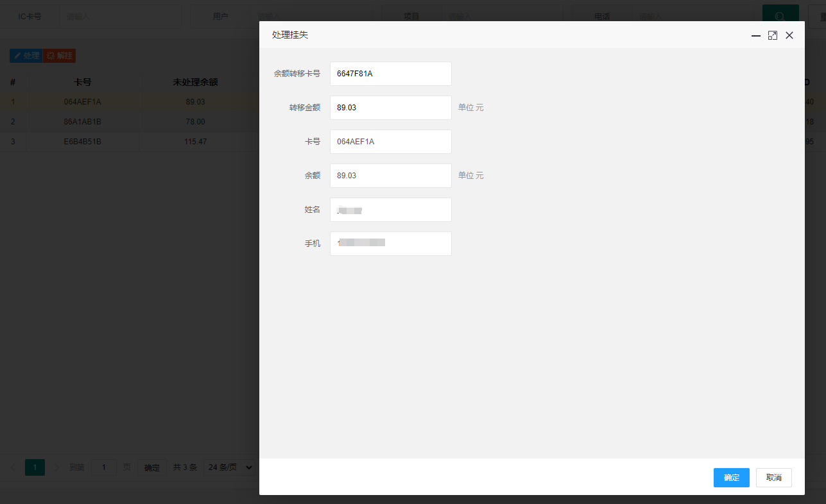
Task: Click the 卡号 field showing 064AEF1A
Action: click(391, 142)
